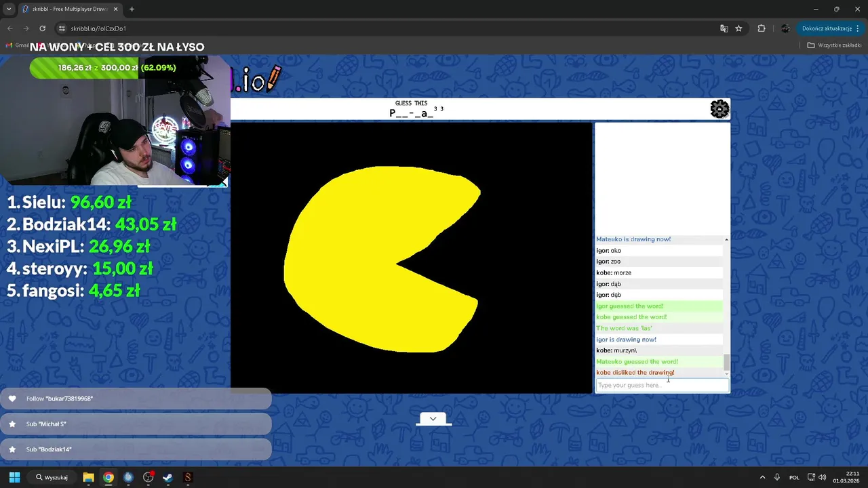
Task: Open OBS Studio icon with red badge
Action: (149, 477)
